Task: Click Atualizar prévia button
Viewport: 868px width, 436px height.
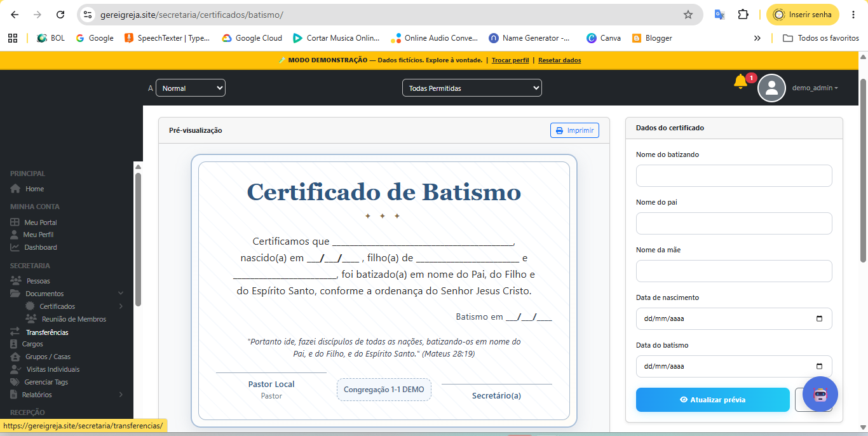Action: click(713, 400)
